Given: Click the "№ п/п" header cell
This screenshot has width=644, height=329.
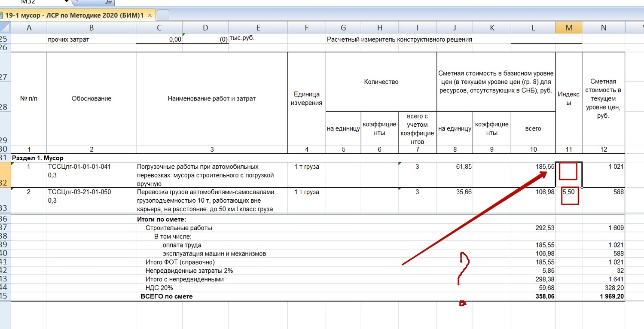Looking at the screenshot, I should pos(29,99).
